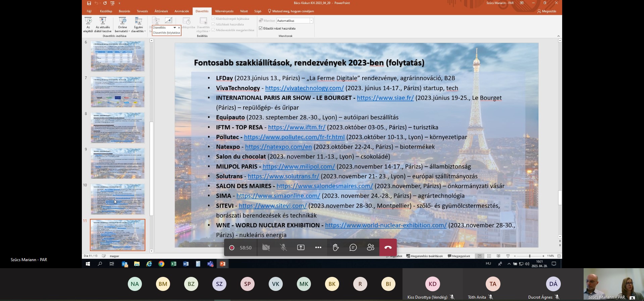Click Megjelenítési beállítások in status bar

[425, 256]
